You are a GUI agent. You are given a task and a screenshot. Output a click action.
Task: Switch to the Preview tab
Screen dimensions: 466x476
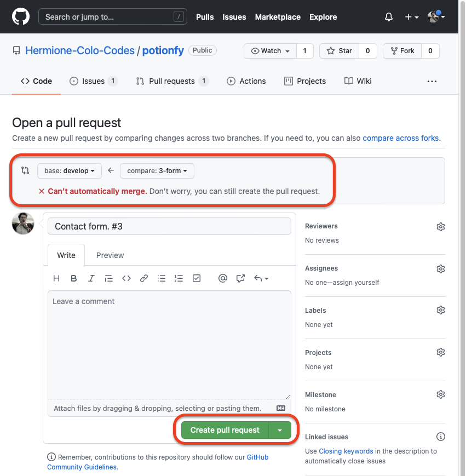pos(110,255)
